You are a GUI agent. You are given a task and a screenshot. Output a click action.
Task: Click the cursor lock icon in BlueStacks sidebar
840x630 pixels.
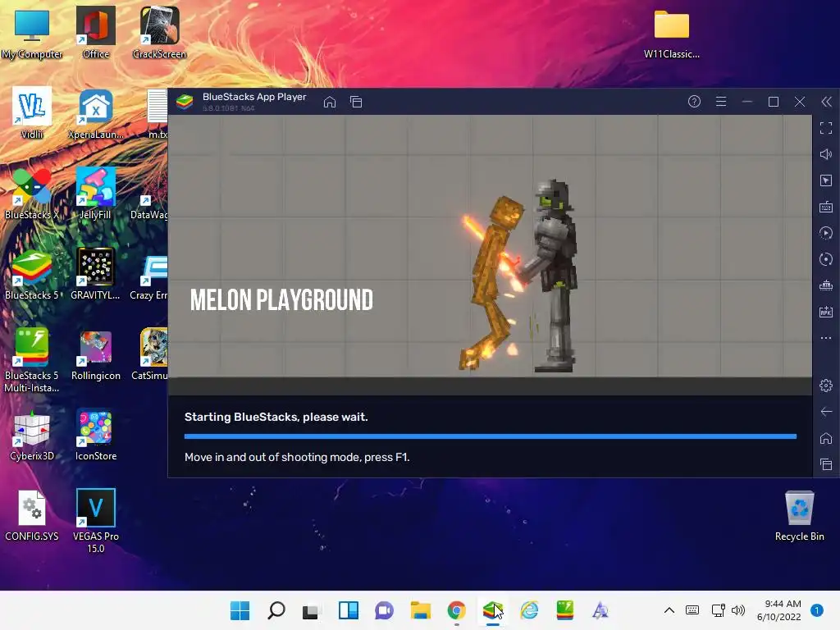pos(826,180)
